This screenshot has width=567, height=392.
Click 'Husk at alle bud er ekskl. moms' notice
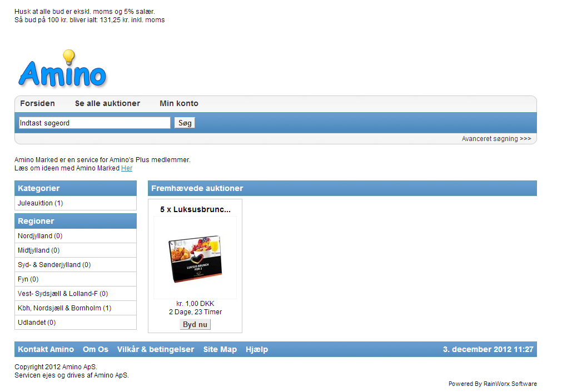pyautogui.click(x=84, y=12)
